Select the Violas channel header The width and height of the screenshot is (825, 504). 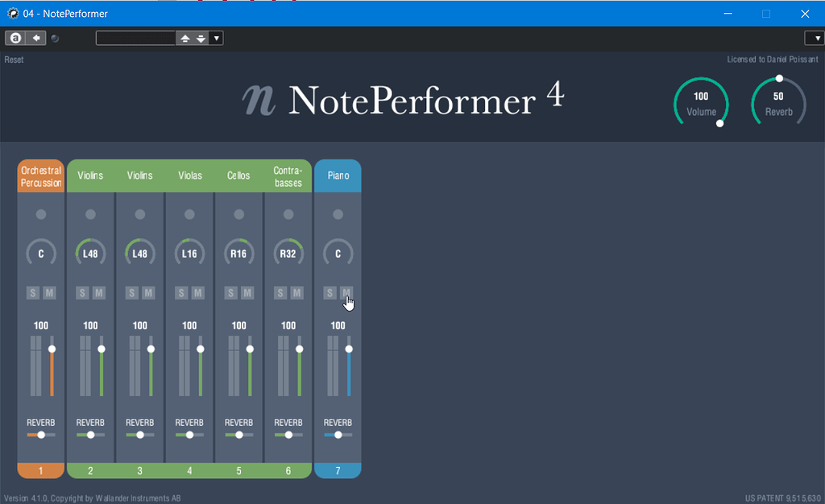189,176
